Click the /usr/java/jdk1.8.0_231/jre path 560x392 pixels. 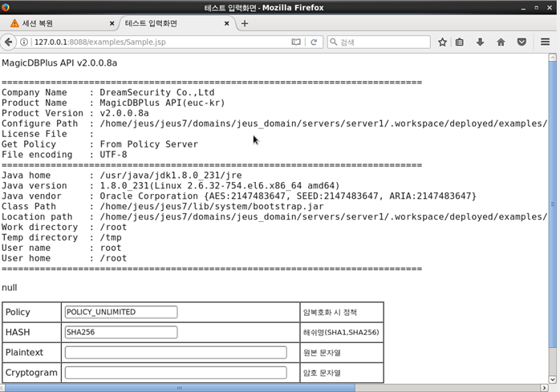coord(171,176)
